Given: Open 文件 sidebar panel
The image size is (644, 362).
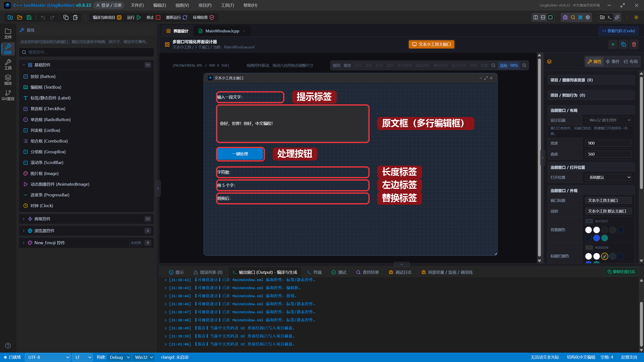Looking at the screenshot, I should click(x=8, y=34).
